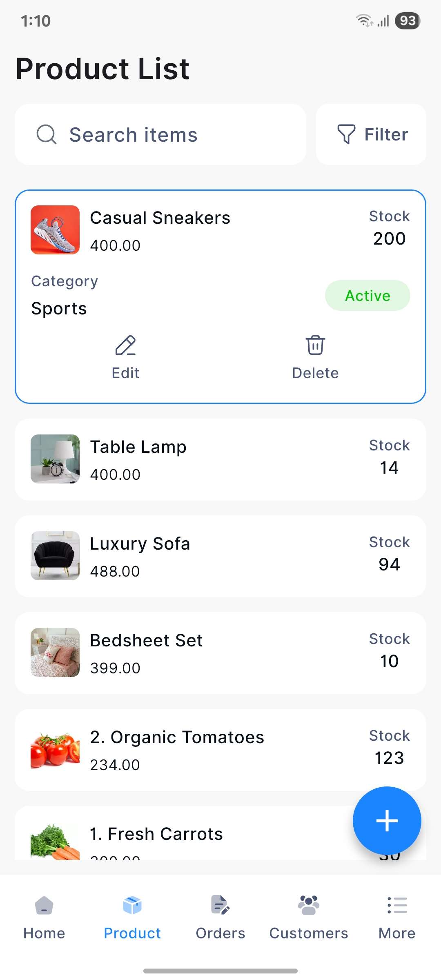This screenshot has height=980, width=441.
Task: Expand the Table Lamp product card
Action: [x=220, y=460]
